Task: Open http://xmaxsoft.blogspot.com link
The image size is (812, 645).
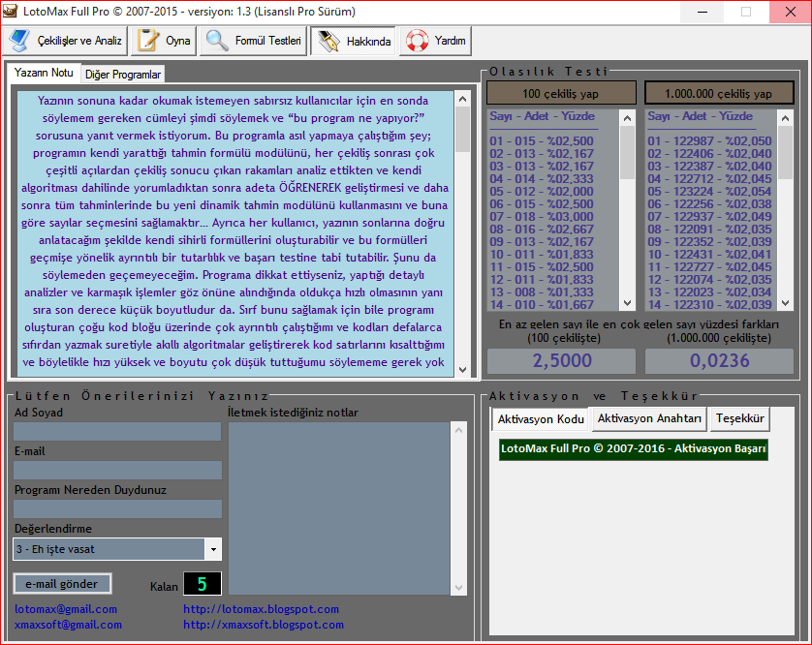Action: [x=264, y=625]
